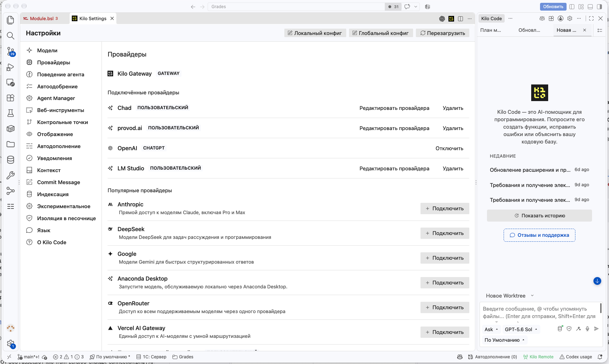609x364 pixels.
Task: Delete the Chad provider
Action: [453, 108]
